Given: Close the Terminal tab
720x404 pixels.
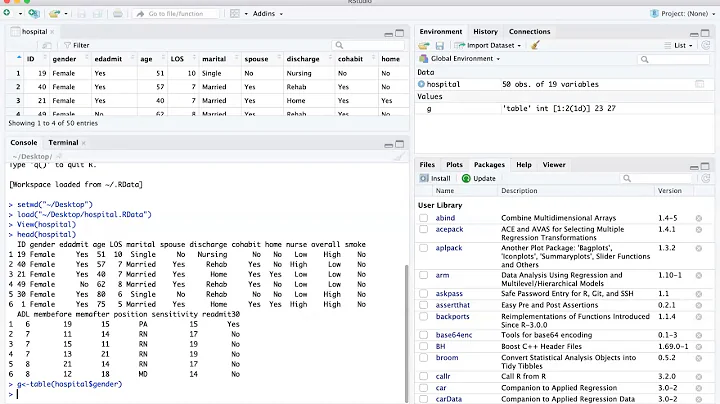Looking at the screenshot, I should 84,143.
